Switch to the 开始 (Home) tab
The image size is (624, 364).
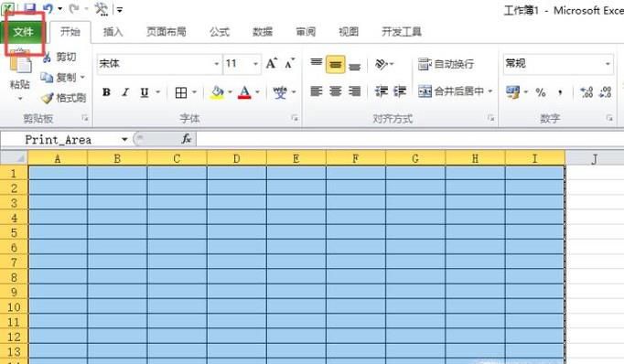70,32
